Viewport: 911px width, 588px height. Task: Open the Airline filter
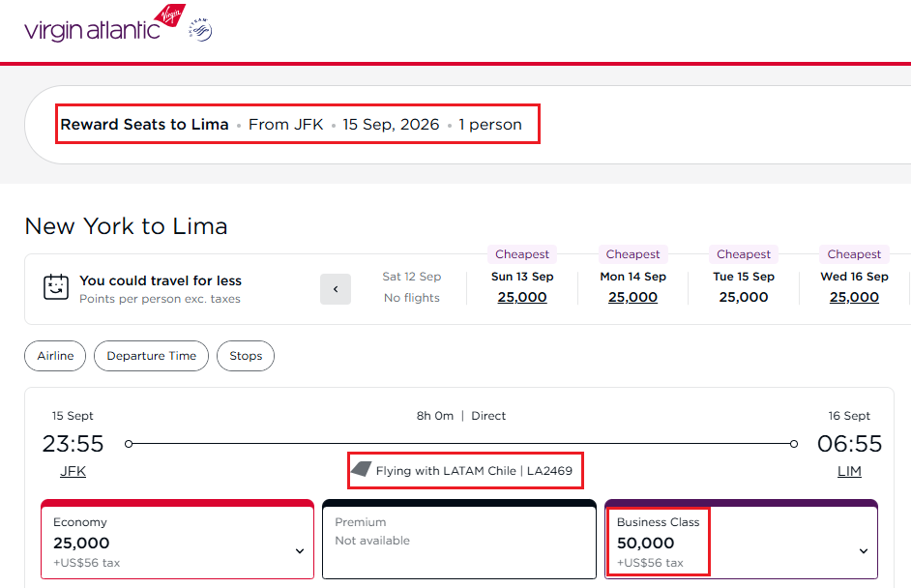(55, 356)
